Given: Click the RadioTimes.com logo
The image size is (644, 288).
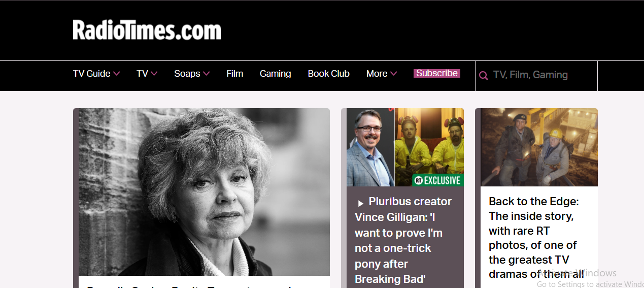Looking at the screenshot, I should point(147,30).
